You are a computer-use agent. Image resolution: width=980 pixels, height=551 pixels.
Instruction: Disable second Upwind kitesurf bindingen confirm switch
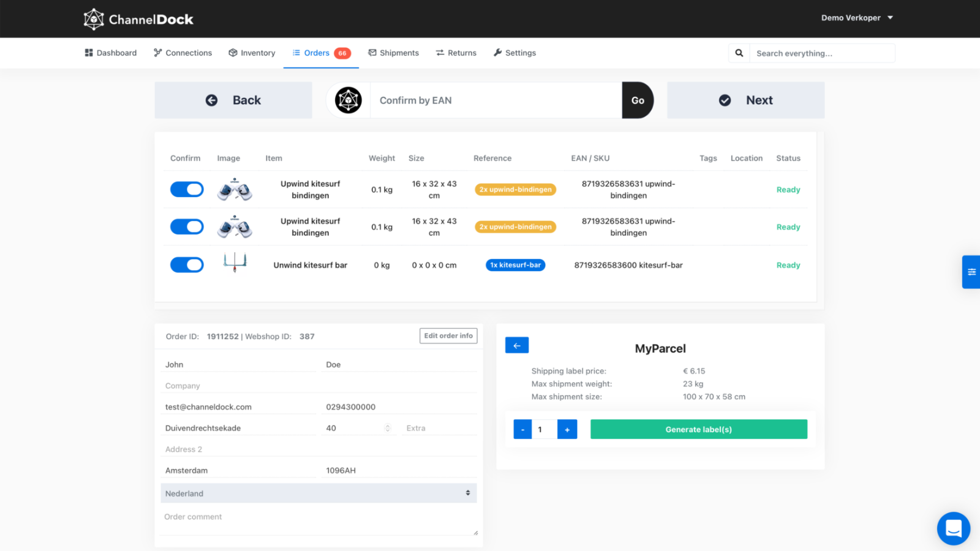[187, 227]
